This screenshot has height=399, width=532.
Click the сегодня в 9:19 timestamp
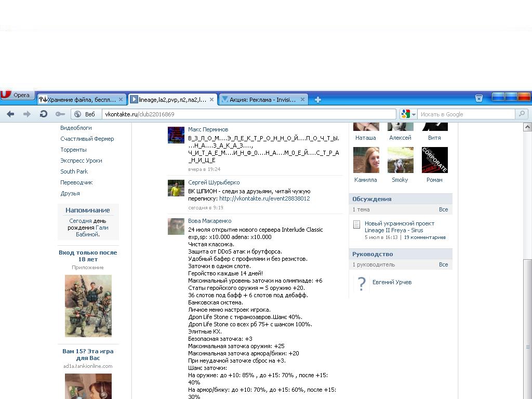[206, 208]
